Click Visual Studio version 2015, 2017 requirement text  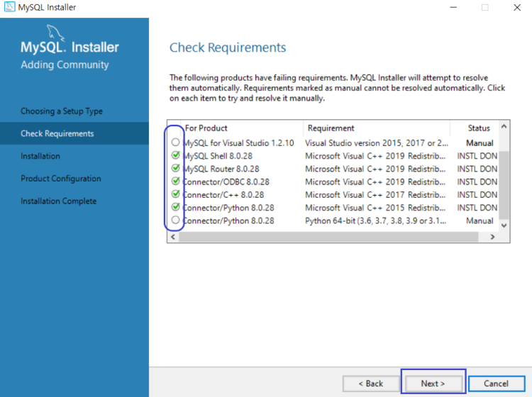[x=377, y=143]
